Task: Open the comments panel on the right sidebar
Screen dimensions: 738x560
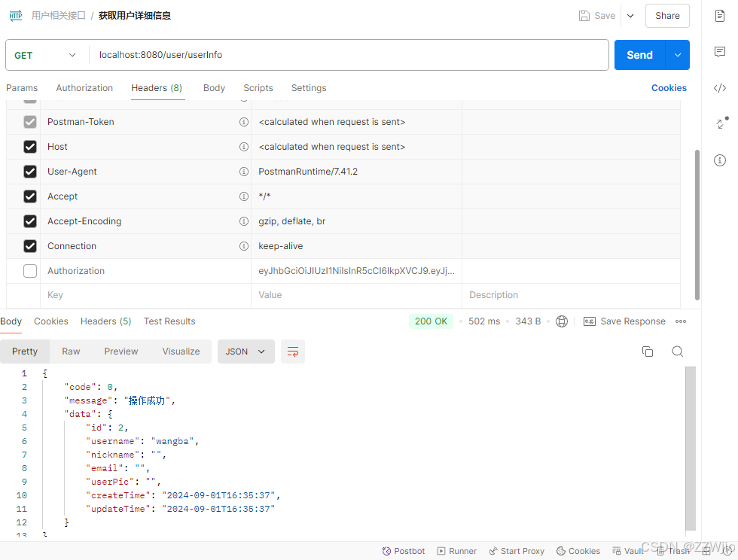Action: [719, 52]
